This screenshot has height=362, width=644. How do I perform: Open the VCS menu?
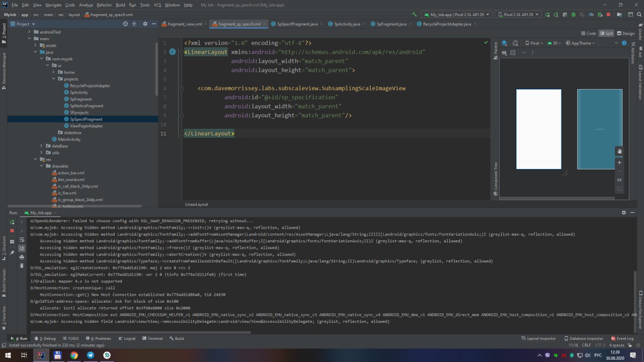[x=157, y=5]
